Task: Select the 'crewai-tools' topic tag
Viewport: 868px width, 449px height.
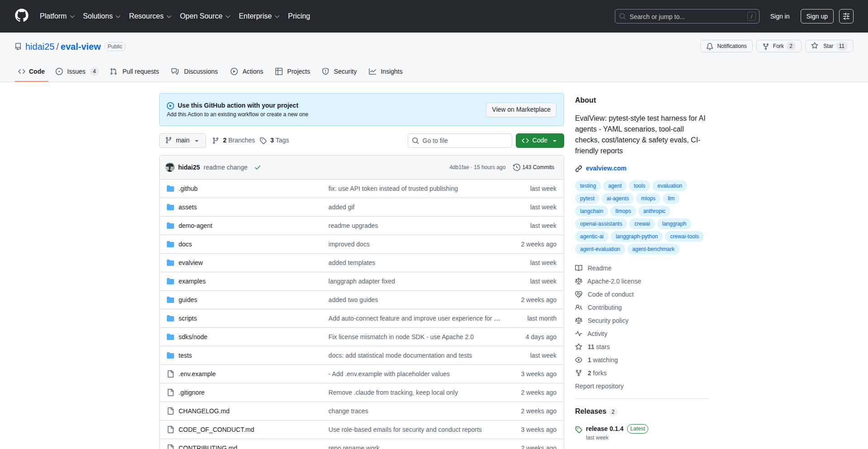Action: 684,236
